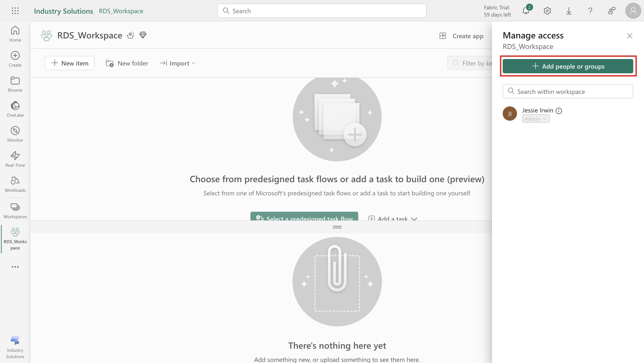This screenshot has width=644, height=363.
Task: Click the diamond capacity icon
Action: point(143,35)
